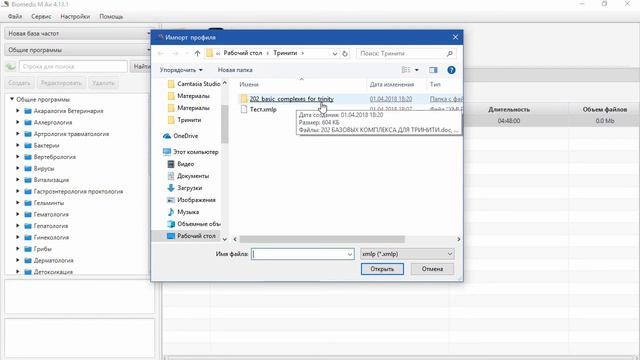Open the view options dropdown arrow
640x360 pixels.
coord(417,70)
